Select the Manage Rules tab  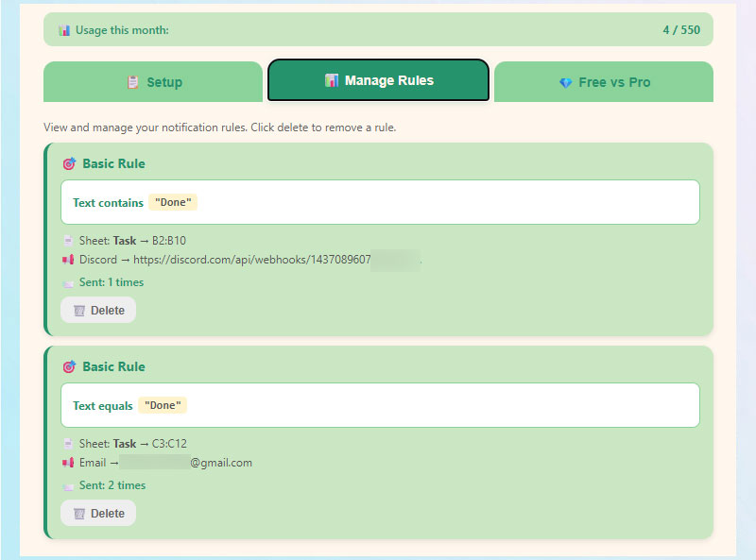tap(378, 80)
